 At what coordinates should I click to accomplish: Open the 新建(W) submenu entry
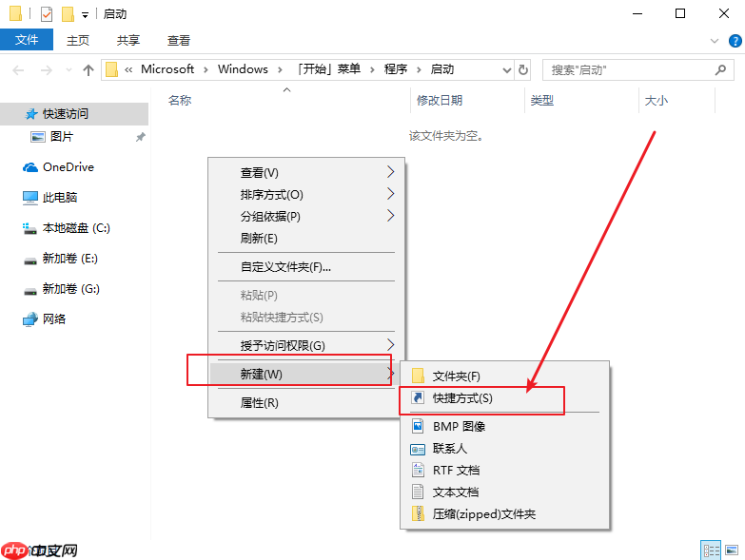click(x=306, y=374)
